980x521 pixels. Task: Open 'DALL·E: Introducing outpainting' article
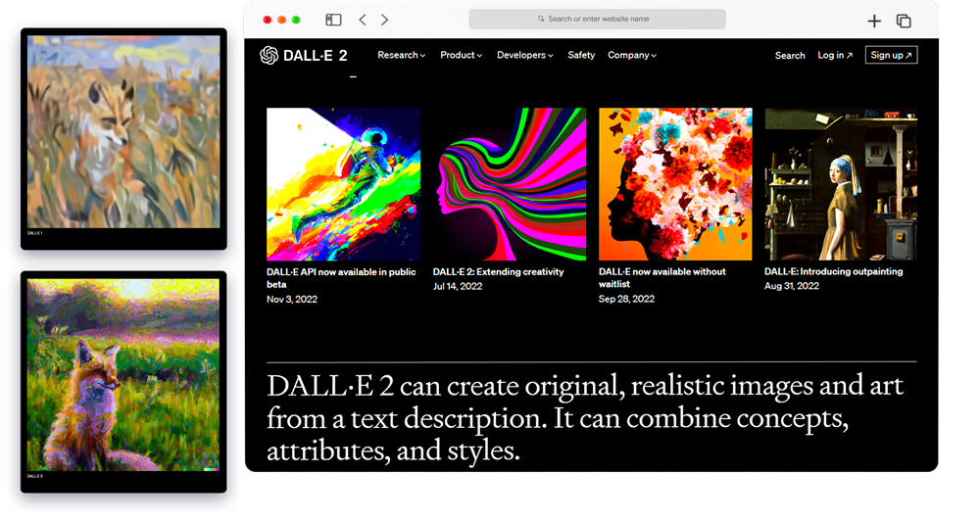(x=833, y=271)
